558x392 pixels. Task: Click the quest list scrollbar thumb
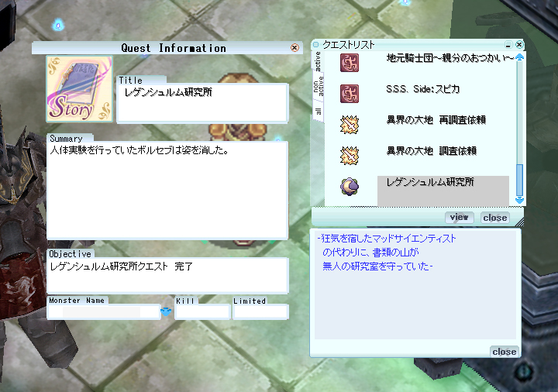click(x=519, y=180)
